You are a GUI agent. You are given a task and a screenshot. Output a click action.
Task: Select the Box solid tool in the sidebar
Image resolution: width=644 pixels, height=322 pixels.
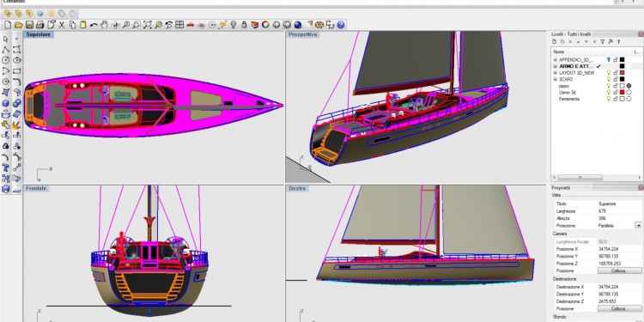pos(6,104)
